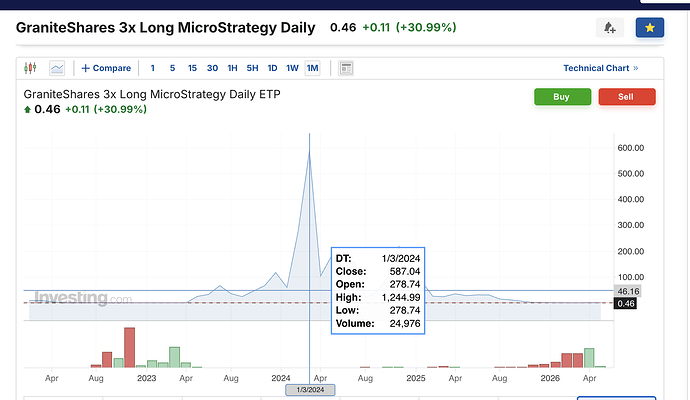Click the 600.00 axis value
Image resolution: width=690 pixels, height=400 pixels.
(x=631, y=148)
